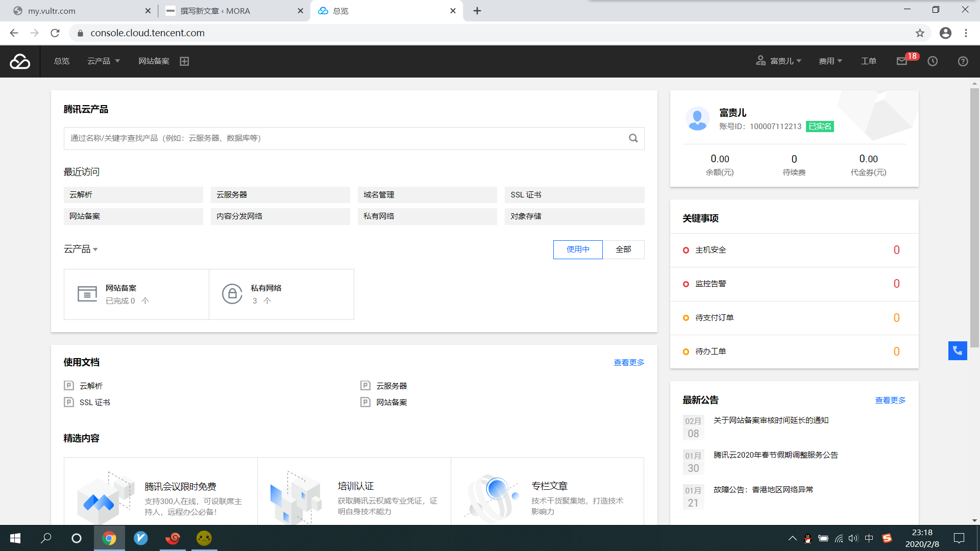Open the add-shortcut plus icon in navbar
This screenshot has width=980, height=551.
184,61
